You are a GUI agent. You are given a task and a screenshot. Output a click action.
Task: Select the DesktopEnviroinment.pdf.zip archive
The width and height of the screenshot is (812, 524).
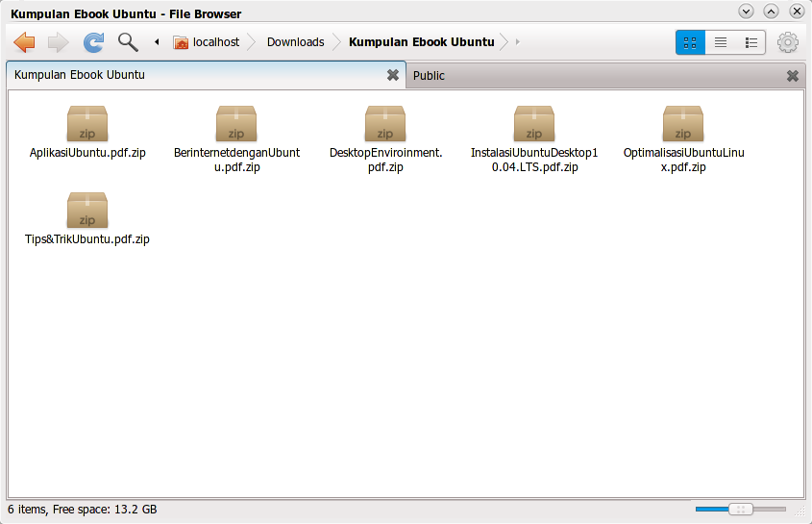tap(385, 138)
